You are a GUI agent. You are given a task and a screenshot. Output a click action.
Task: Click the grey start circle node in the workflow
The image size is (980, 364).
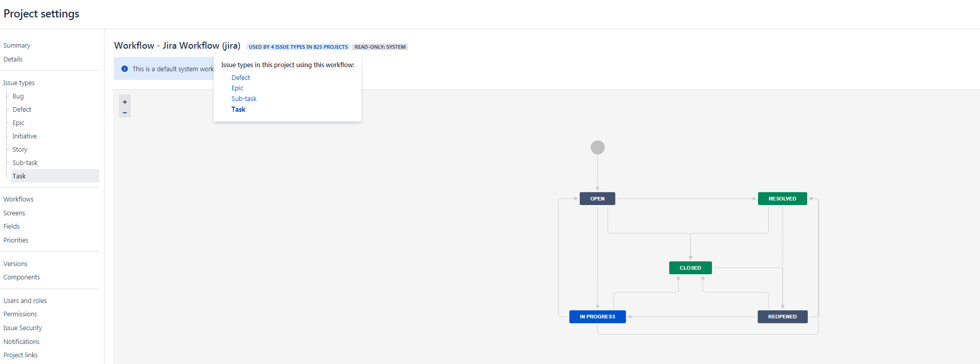598,148
